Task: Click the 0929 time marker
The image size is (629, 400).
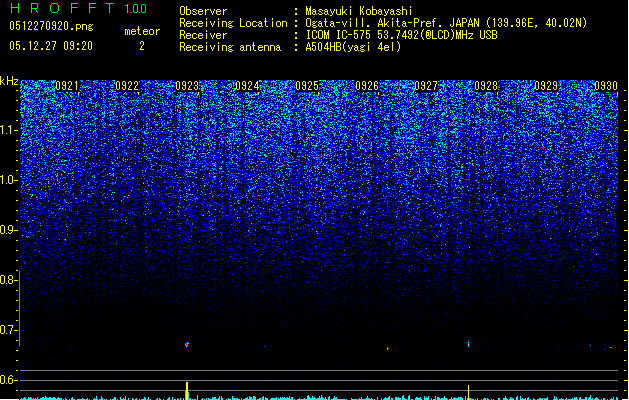Action: pos(546,86)
